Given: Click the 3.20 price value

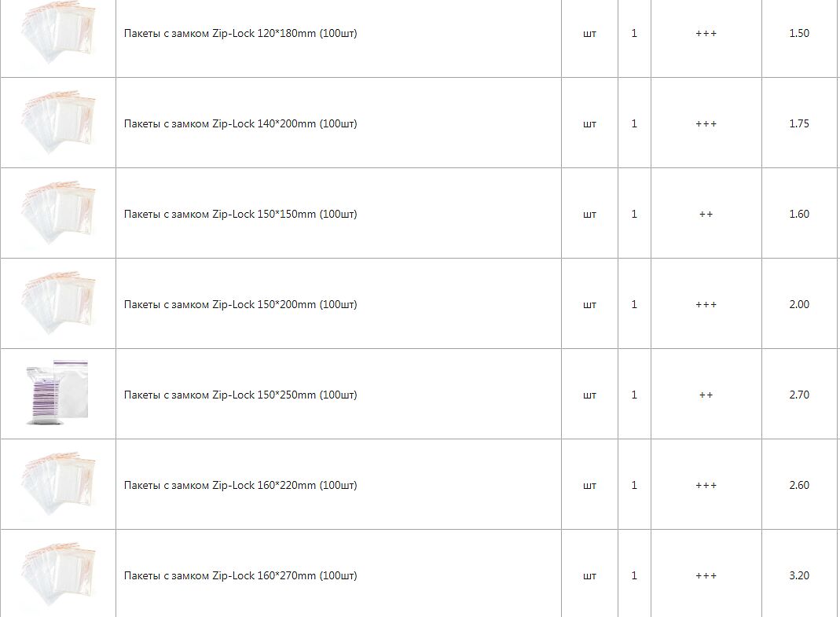Looking at the screenshot, I should 799,576.
